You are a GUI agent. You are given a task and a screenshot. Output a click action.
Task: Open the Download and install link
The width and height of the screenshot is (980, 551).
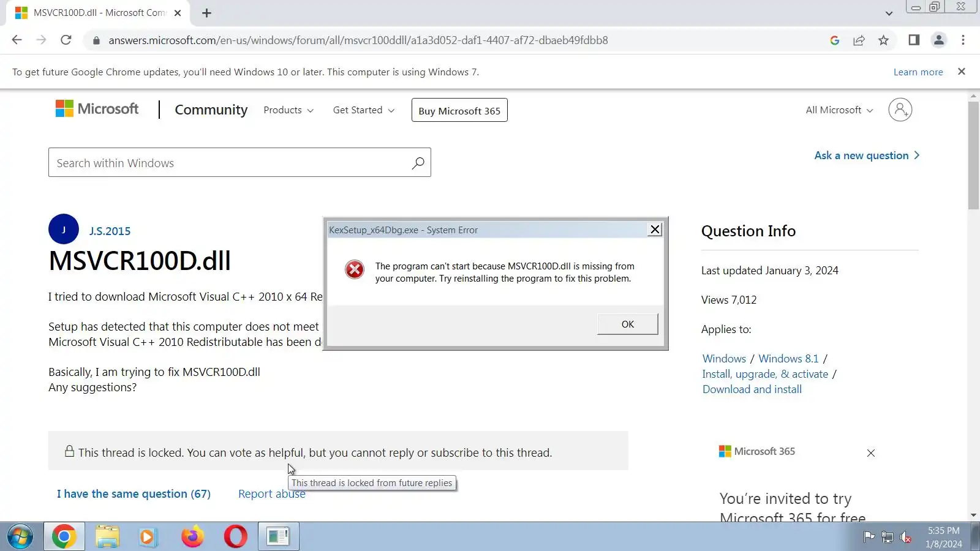tap(752, 389)
